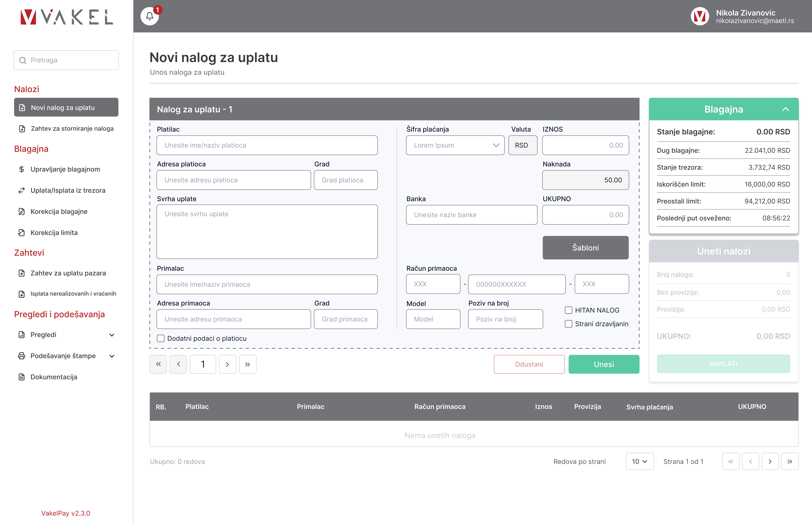Click the middle Račun primaoca field
Viewport: 812px width, 525px height.
pyautogui.click(x=517, y=284)
